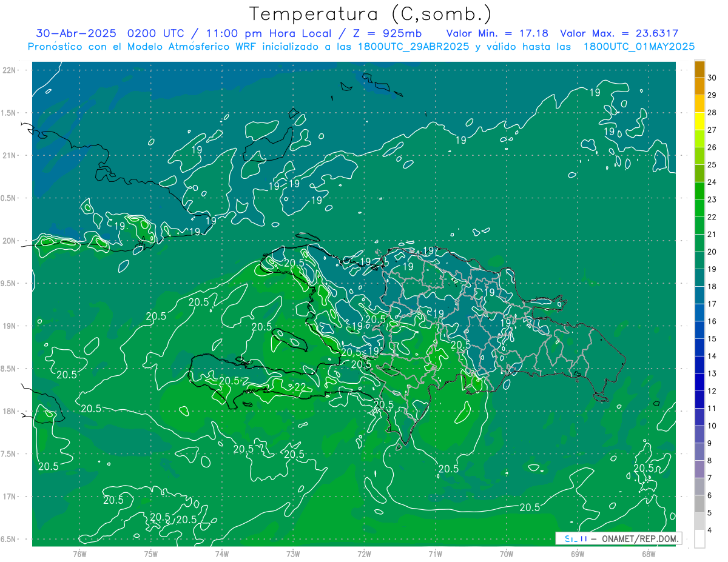Click the gray color bar segment between 5 and 6
The image size is (728, 562).
700,504
